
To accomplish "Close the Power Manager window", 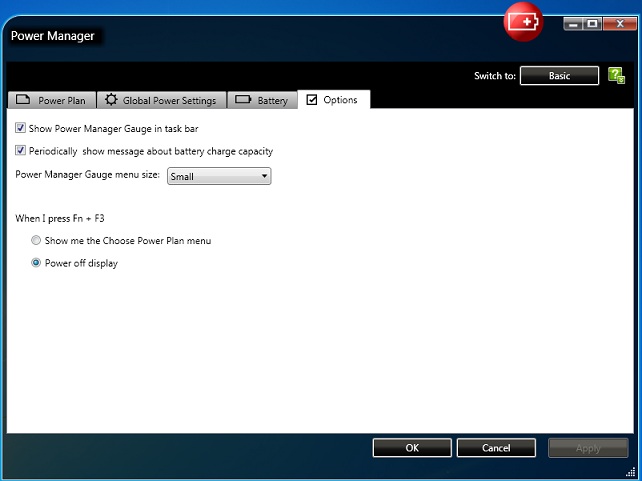I will 620,24.
